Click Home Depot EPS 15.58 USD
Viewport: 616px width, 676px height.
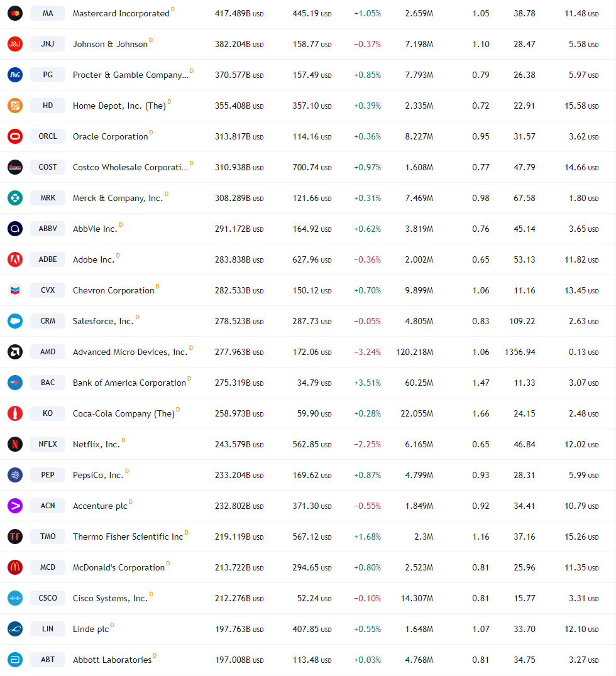pos(581,106)
